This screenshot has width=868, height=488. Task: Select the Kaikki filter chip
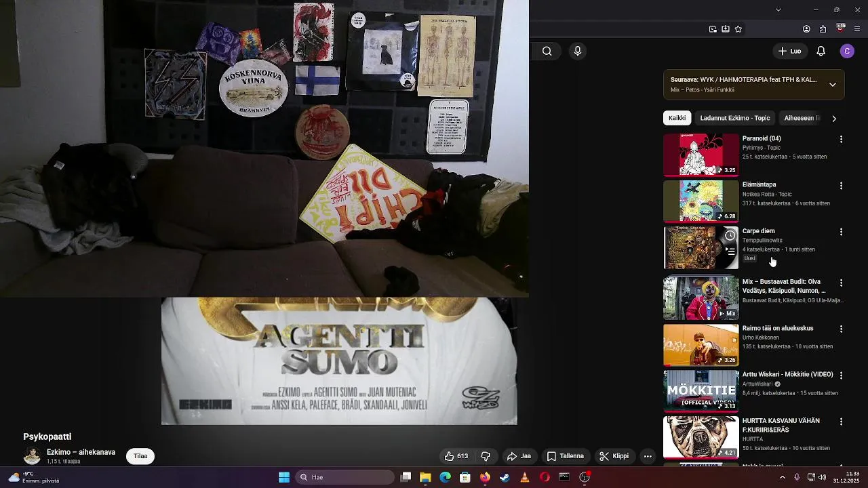click(x=677, y=118)
